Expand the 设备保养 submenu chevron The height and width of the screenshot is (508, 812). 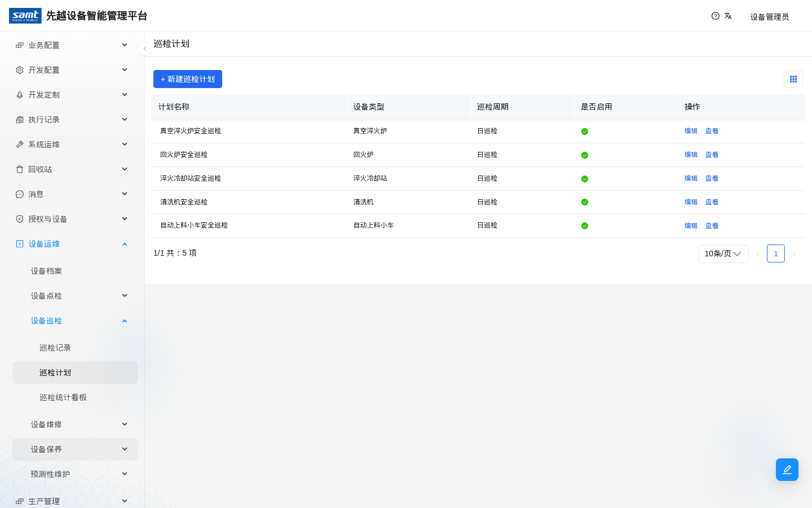coord(125,449)
